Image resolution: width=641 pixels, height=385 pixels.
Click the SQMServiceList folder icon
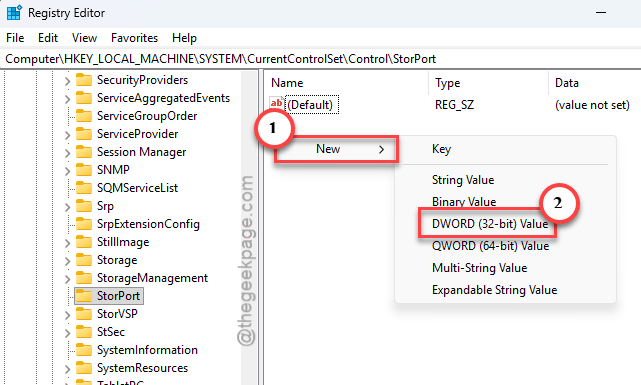coord(84,188)
